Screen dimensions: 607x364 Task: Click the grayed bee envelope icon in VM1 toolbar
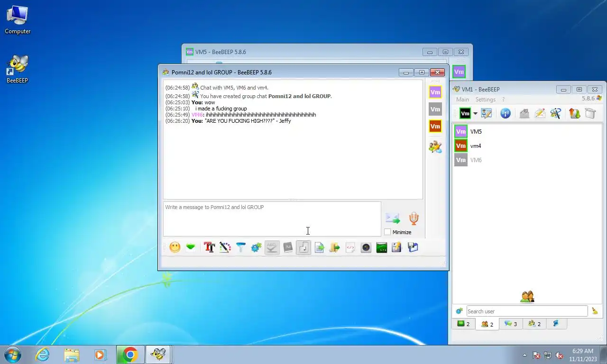coord(524,113)
